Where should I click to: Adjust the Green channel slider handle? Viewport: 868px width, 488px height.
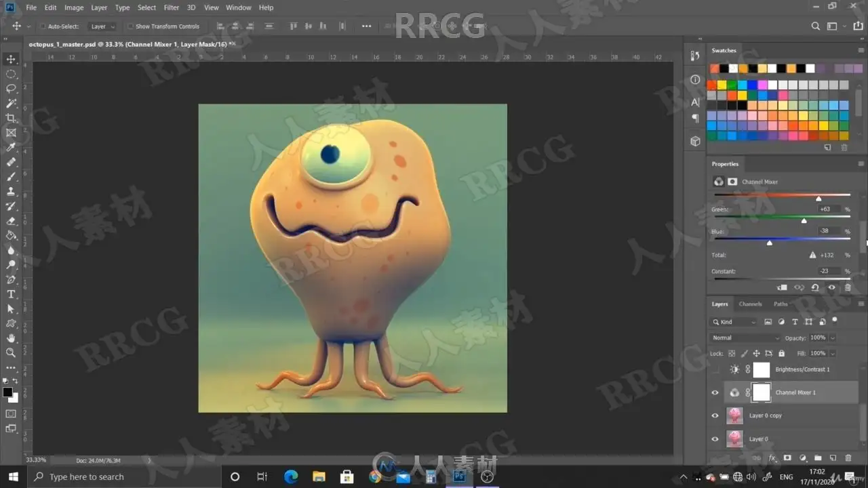(x=804, y=221)
